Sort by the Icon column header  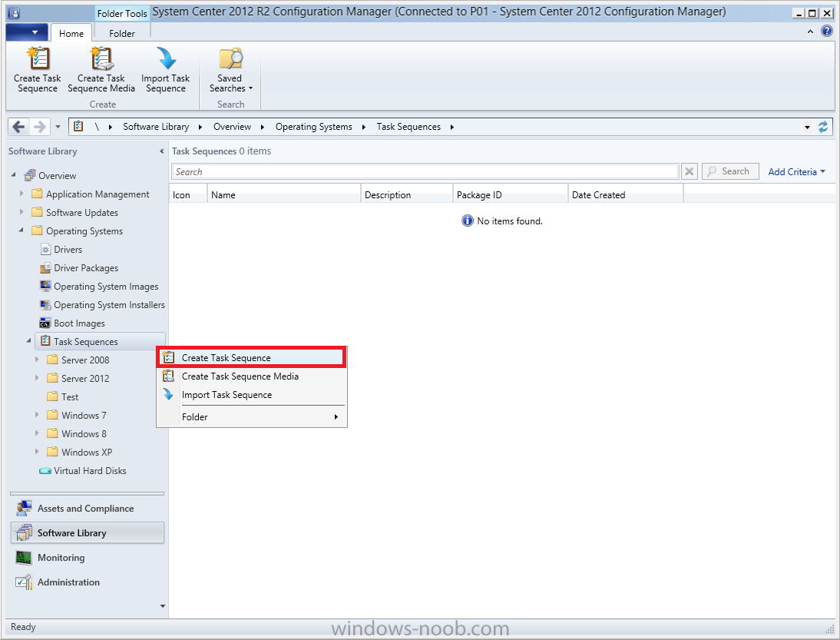[x=188, y=195]
